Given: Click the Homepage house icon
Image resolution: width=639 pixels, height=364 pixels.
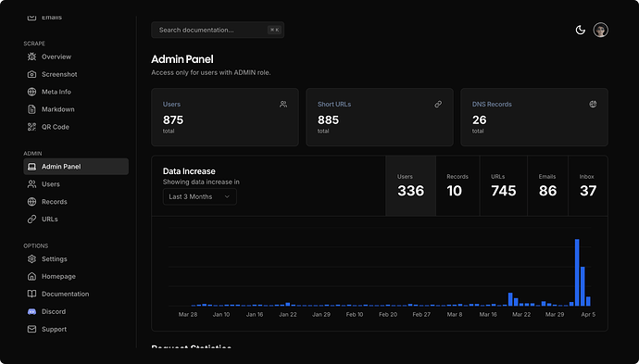Looking at the screenshot, I should tap(31, 276).
